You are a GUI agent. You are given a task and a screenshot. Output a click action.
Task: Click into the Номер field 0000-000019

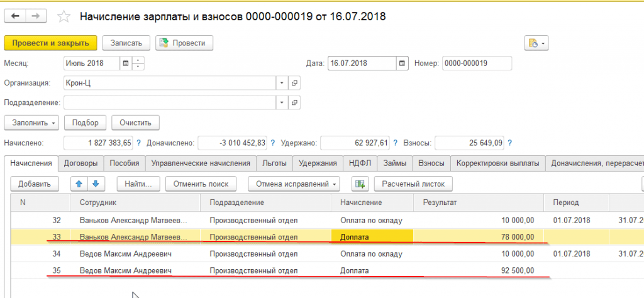click(477, 63)
